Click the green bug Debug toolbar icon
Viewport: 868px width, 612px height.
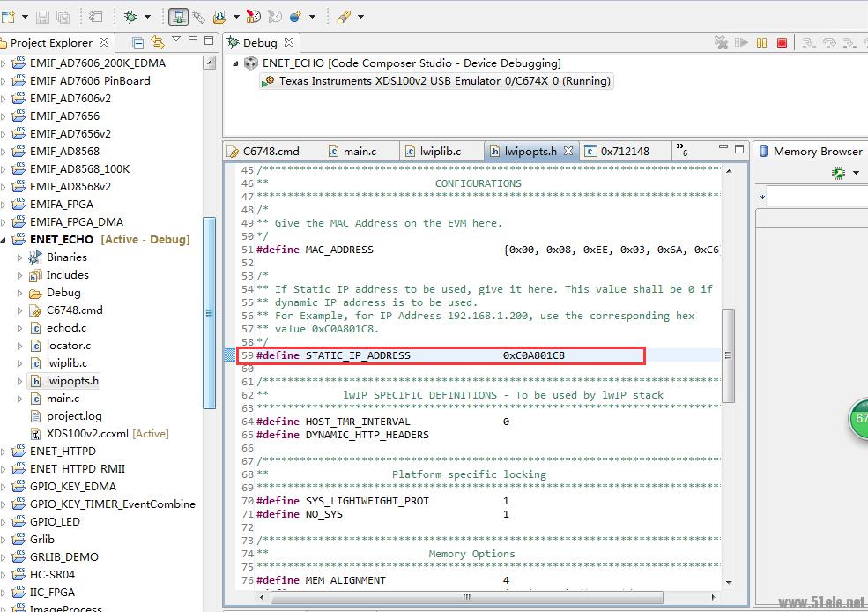click(130, 16)
